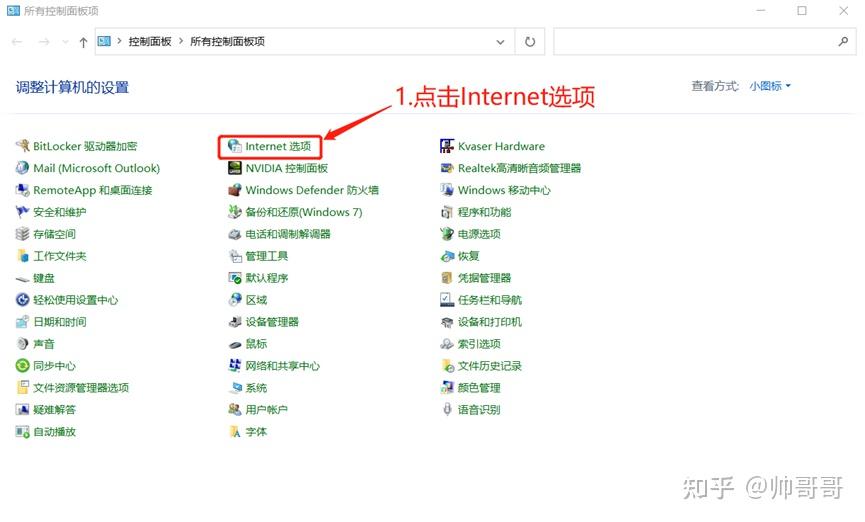Open the Internet 选项 globe icon
The image size is (865, 522).
tap(234, 146)
